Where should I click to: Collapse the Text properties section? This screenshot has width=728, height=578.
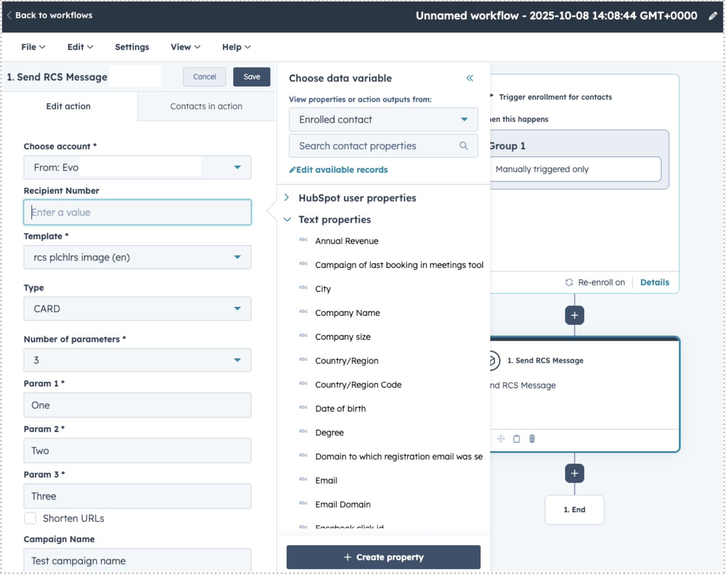click(287, 219)
